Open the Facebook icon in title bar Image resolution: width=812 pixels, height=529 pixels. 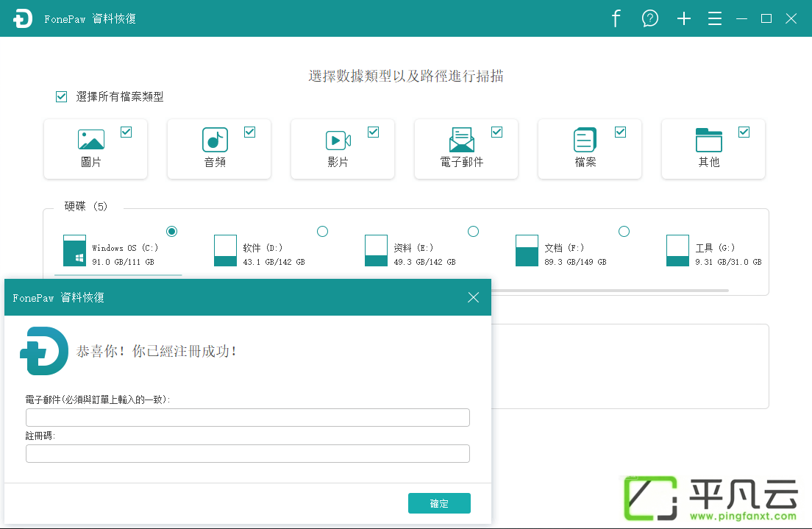tap(616, 18)
